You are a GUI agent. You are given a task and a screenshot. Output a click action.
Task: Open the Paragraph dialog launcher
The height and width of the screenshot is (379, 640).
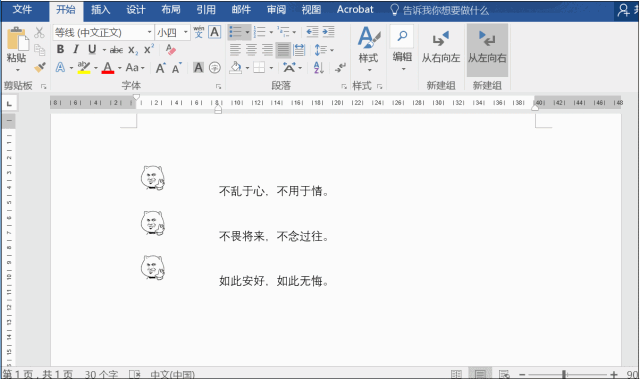344,86
